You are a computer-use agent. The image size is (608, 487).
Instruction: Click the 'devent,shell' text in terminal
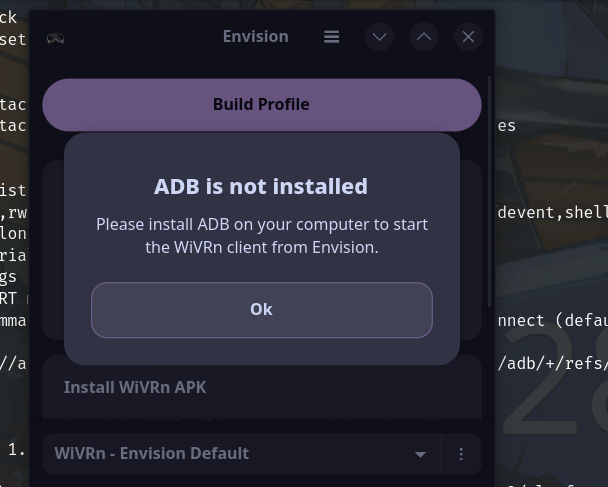(x=551, y=212)
